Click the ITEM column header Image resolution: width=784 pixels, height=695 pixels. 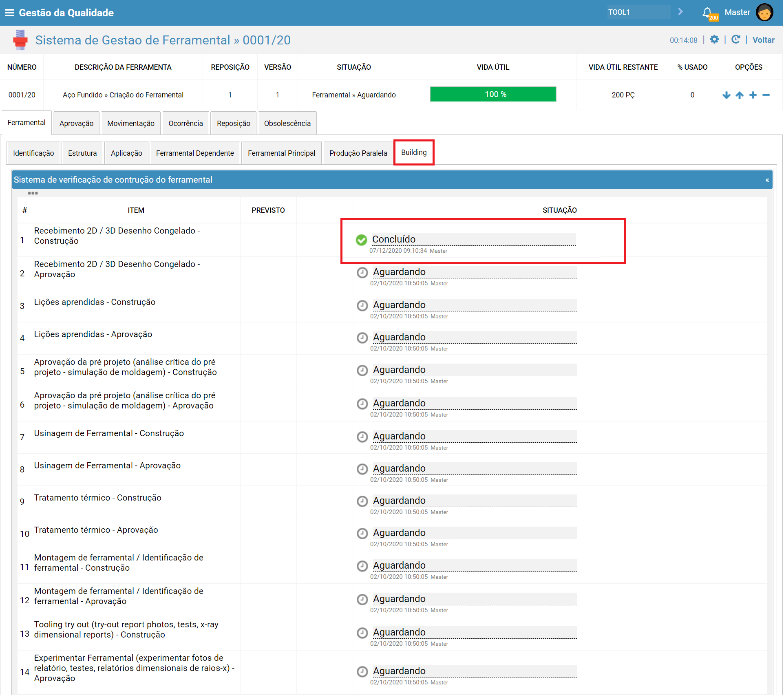pos(136,211)
